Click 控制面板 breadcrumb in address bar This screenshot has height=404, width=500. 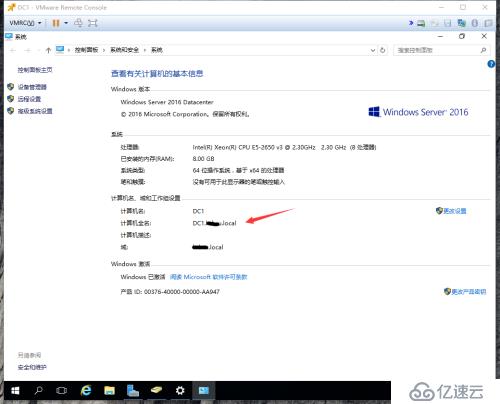coord(86,50)
